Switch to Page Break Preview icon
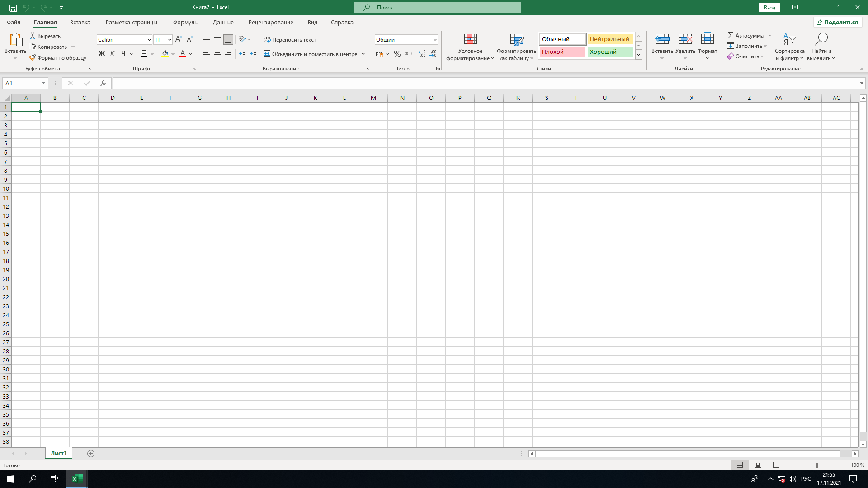This screenshot has width=868, height=488. pyautogui.click(x=776, y=465)
